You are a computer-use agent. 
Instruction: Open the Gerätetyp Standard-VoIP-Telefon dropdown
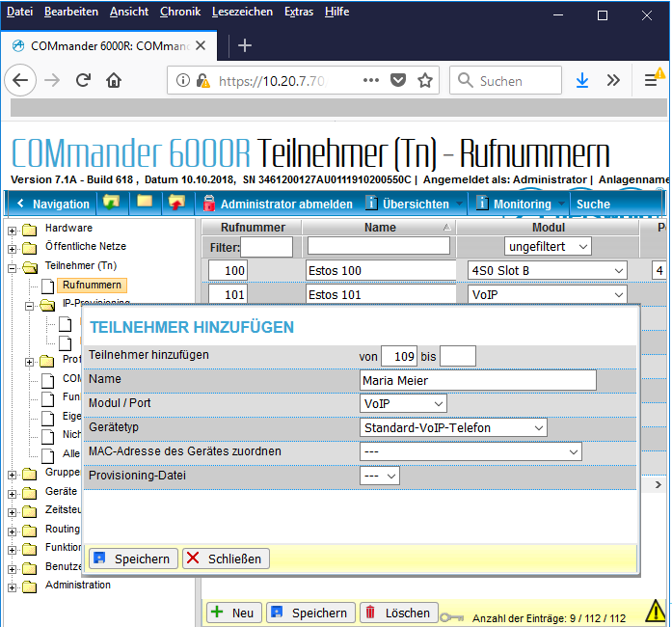(453, 427)
